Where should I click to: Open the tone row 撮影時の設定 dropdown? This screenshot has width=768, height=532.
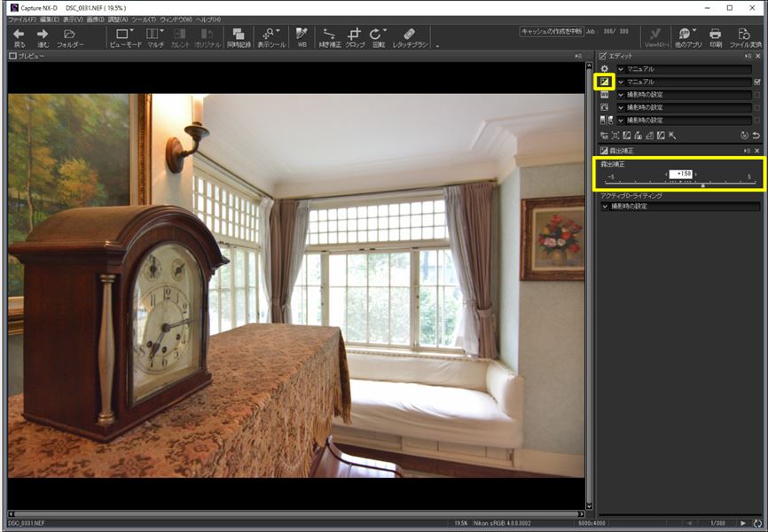point(685,120)
